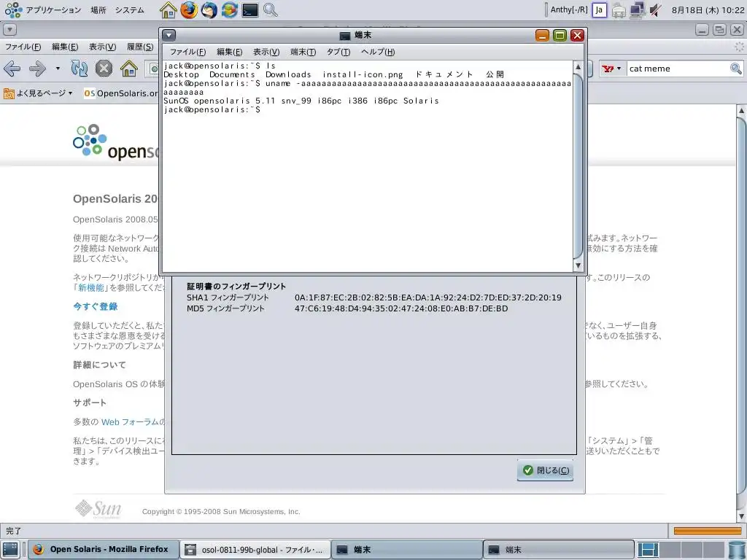Click Firefox reload button
The image size is (747, 560).
coord(79,69)
